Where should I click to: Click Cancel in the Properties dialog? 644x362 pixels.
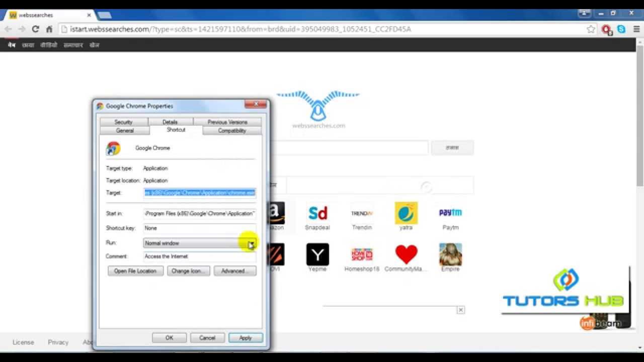(207, 338)
